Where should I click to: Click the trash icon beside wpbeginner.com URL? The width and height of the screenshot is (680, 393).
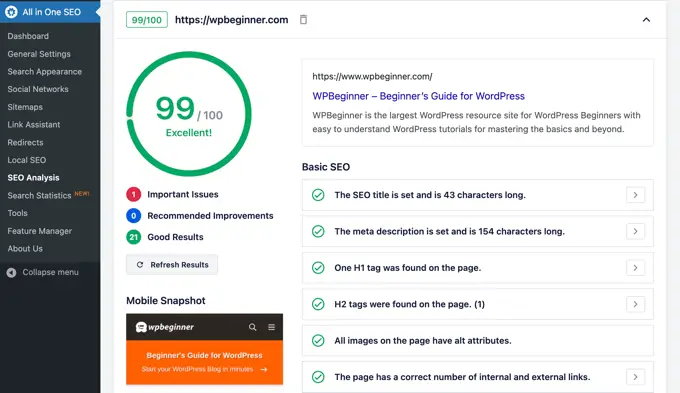[x=304, y=20]
